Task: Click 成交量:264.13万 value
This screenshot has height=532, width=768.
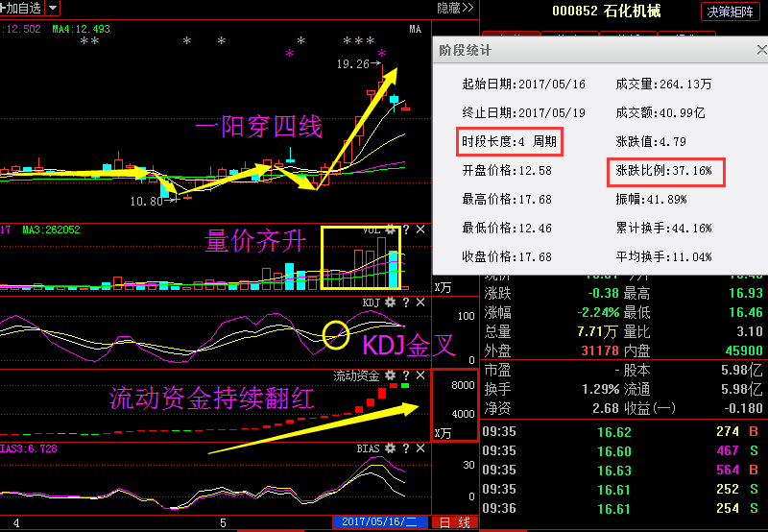Action: 663,85
